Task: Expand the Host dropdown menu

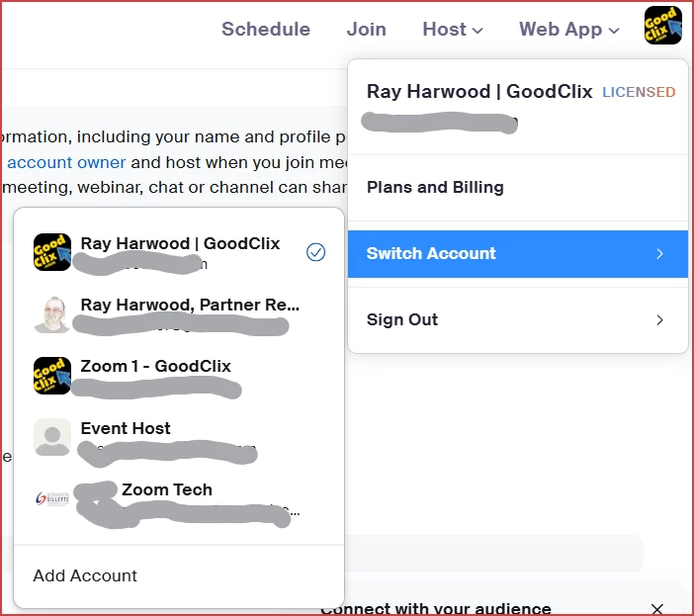Action: (x=453, y=30)
